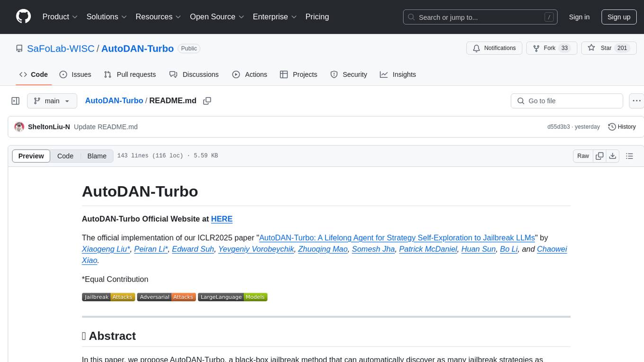Switch to the Pull requests tab

130,74
